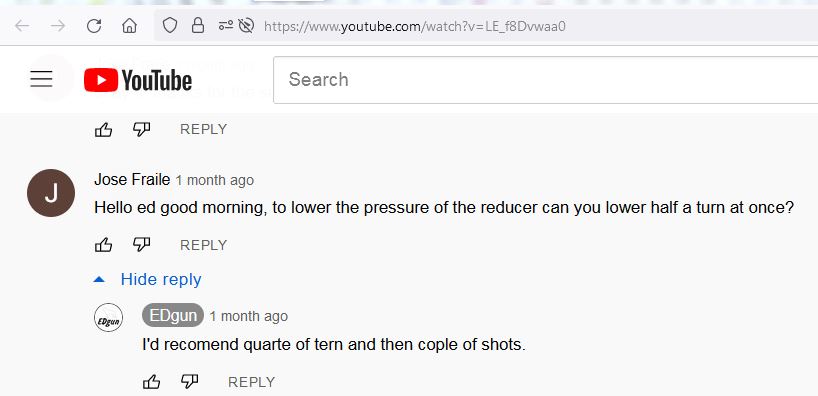Click the browser back arrow
The width and height of the screenshot is (818, 396).
pyautogui.click(x=22, y=26)
